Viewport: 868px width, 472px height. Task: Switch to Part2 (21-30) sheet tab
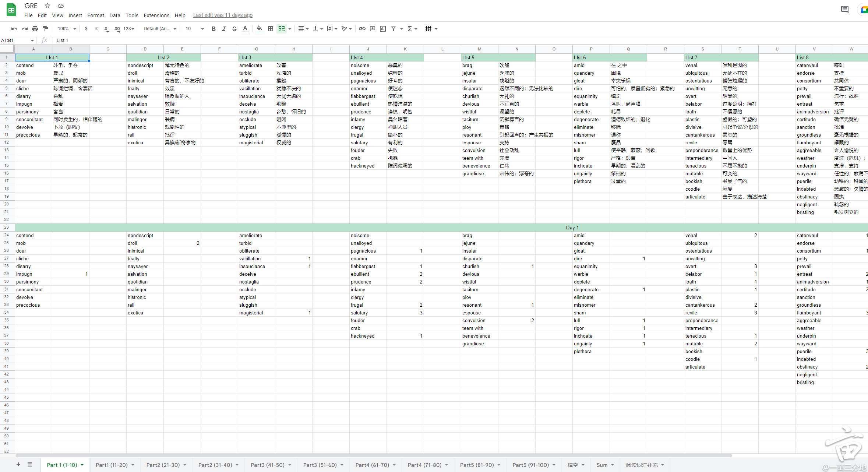163,465
